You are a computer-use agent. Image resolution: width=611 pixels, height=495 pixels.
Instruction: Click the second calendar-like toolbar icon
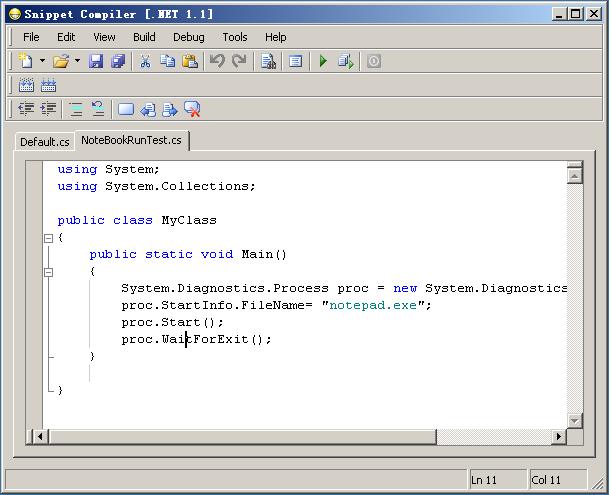coord(49,85)
